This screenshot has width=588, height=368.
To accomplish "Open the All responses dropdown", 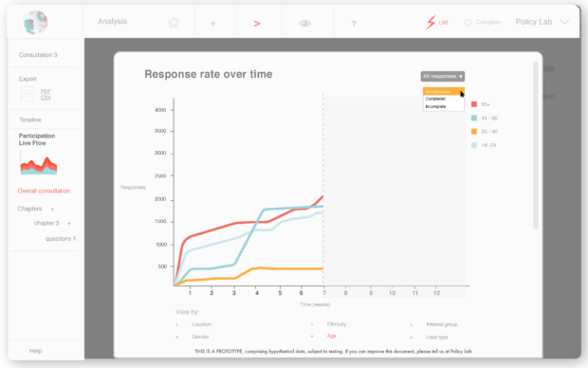I will point(443,77).
